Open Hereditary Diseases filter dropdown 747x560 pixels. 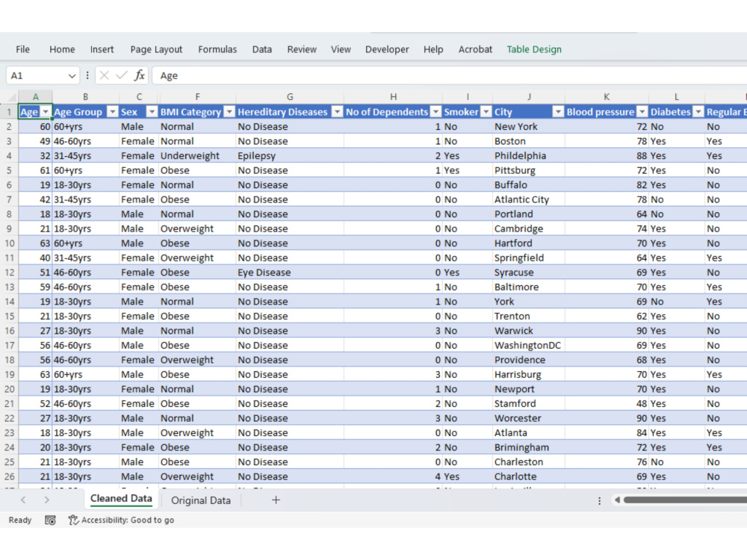point(337,112)
